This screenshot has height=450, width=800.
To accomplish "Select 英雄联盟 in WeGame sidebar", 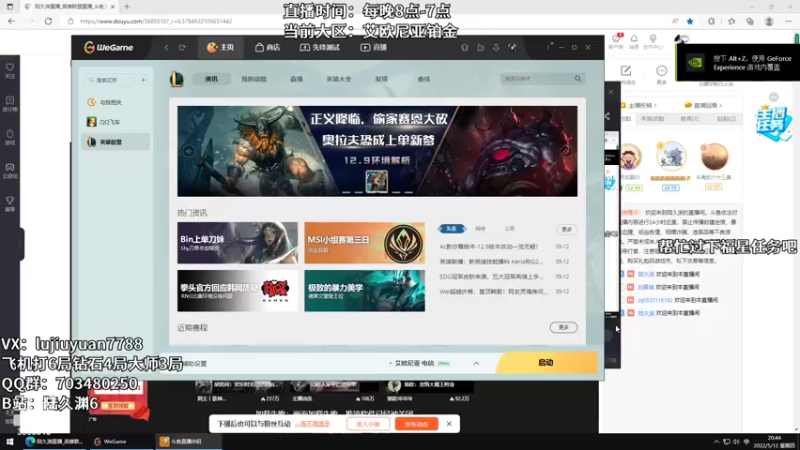I will click(115, 142).
